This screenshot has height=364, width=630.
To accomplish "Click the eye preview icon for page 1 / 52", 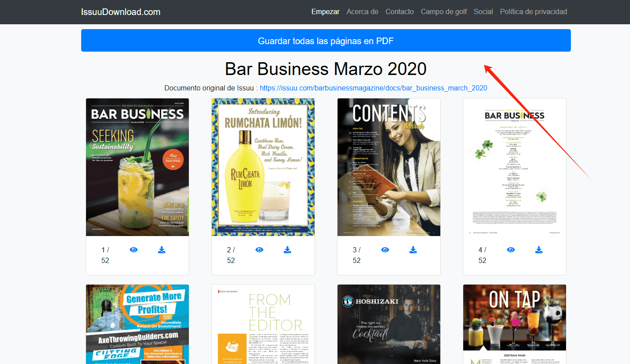I will point(134,250).
